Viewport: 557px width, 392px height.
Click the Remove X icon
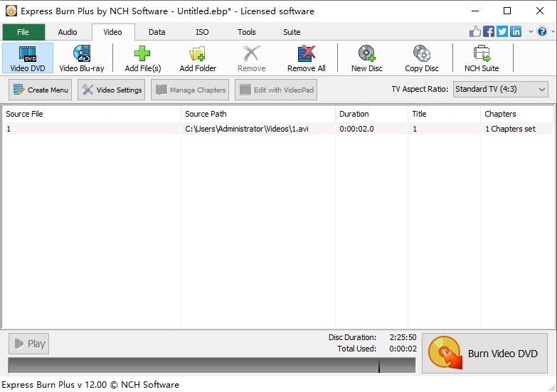click(x=252, y=53)
